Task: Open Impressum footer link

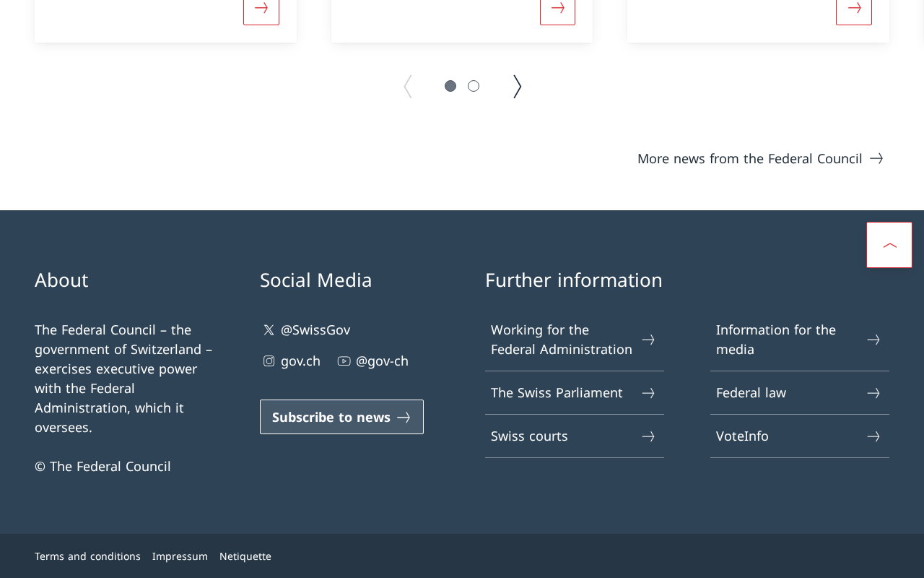Action: (180, 556)
